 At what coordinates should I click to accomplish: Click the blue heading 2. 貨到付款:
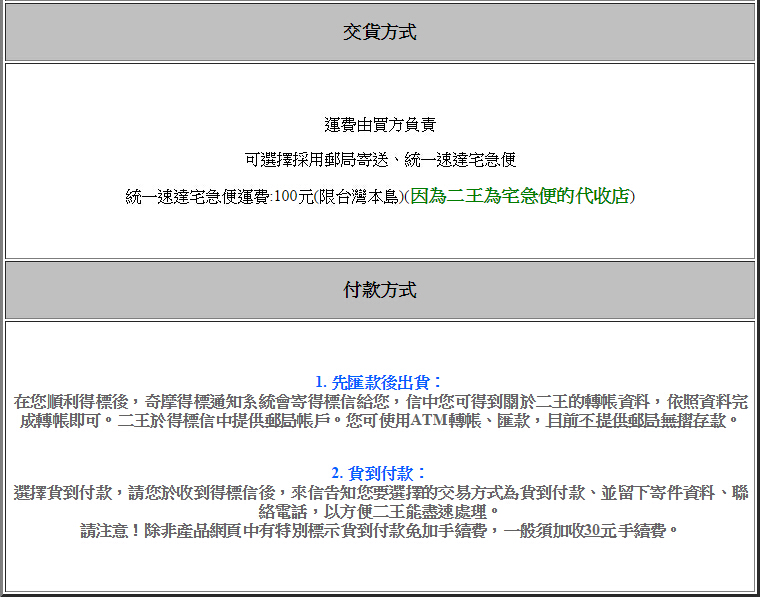[379, 473]
